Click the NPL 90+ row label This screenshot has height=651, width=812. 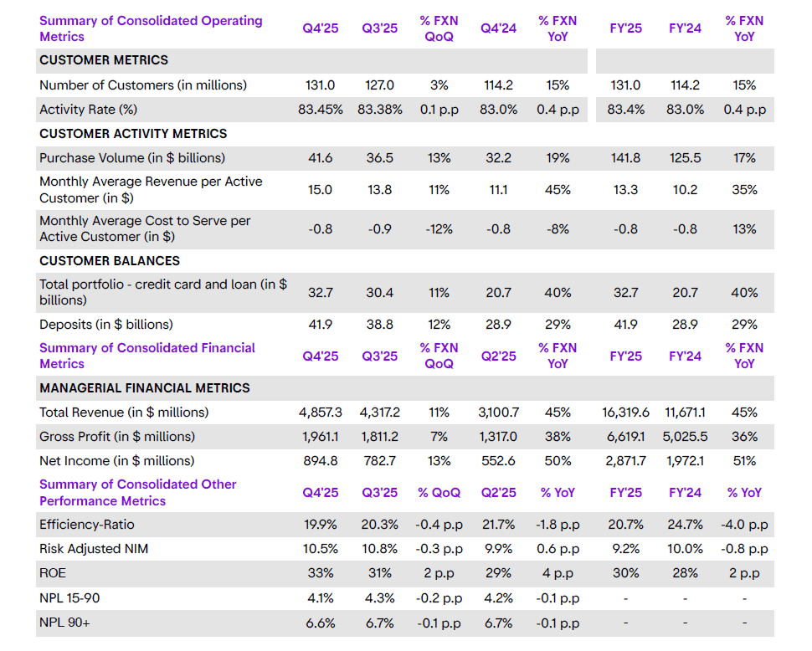click(63, 623)
